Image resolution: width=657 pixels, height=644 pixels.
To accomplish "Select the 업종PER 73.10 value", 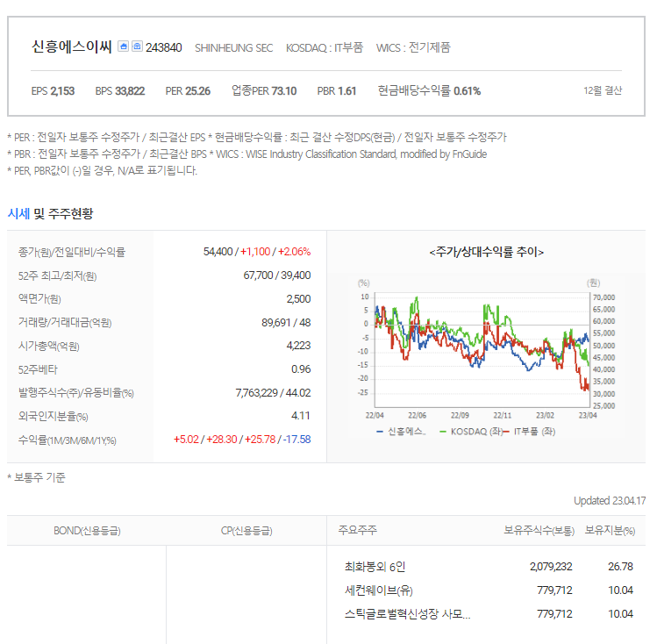I will click(264, 91).
